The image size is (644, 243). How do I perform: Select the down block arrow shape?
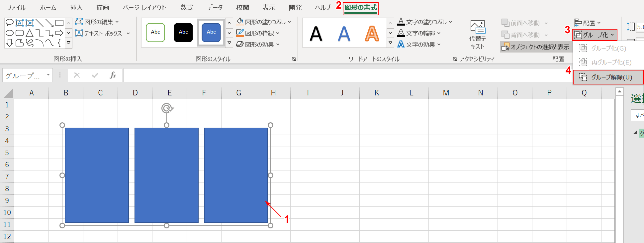10,43
